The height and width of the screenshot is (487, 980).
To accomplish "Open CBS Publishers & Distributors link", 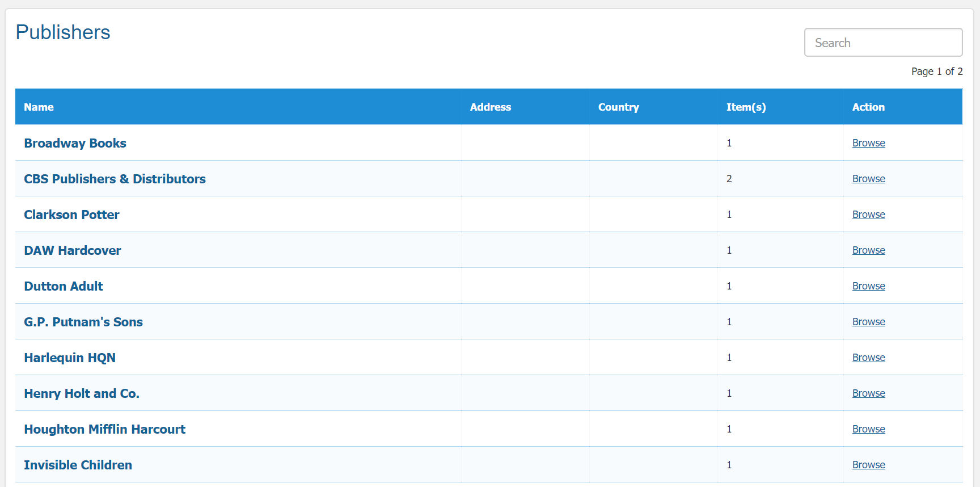I will (115, 179).
